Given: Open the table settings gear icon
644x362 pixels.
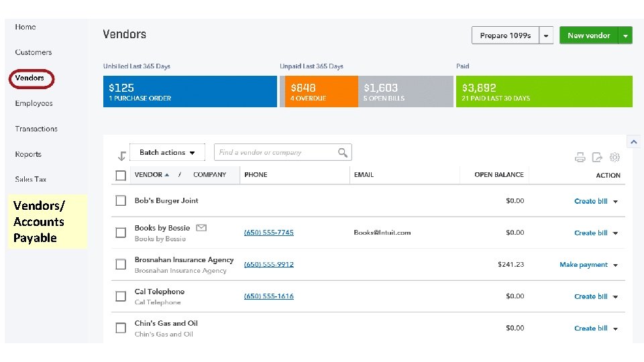Looking at the screenshot, I should point(614,158).
